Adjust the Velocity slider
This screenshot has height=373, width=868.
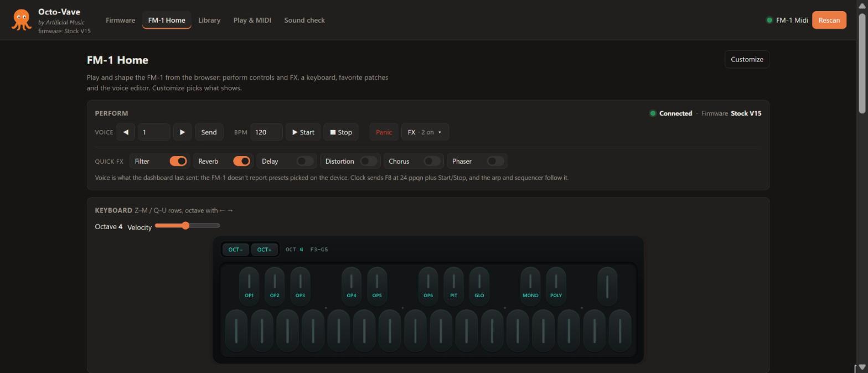(187, 225)
